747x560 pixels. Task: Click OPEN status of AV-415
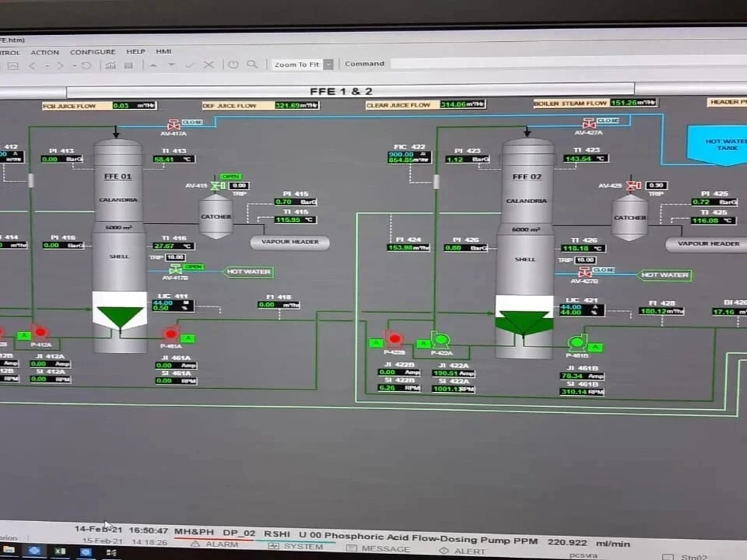[x=231, y=177]
